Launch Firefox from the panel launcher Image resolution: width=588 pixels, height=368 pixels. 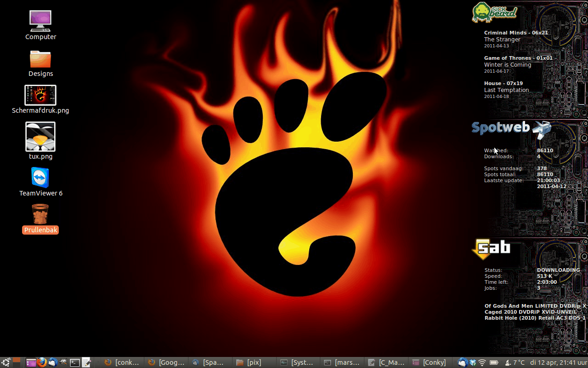(x=42, y=362)
